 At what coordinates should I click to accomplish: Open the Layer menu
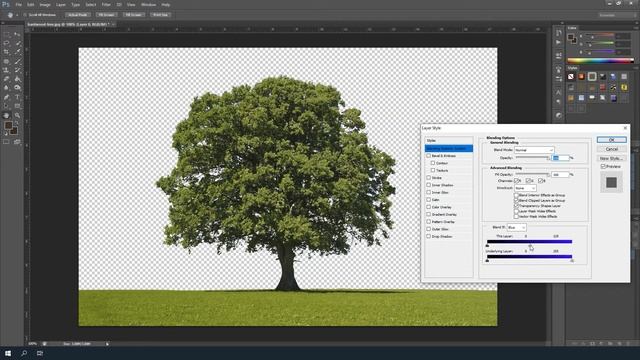pos(61,4)
